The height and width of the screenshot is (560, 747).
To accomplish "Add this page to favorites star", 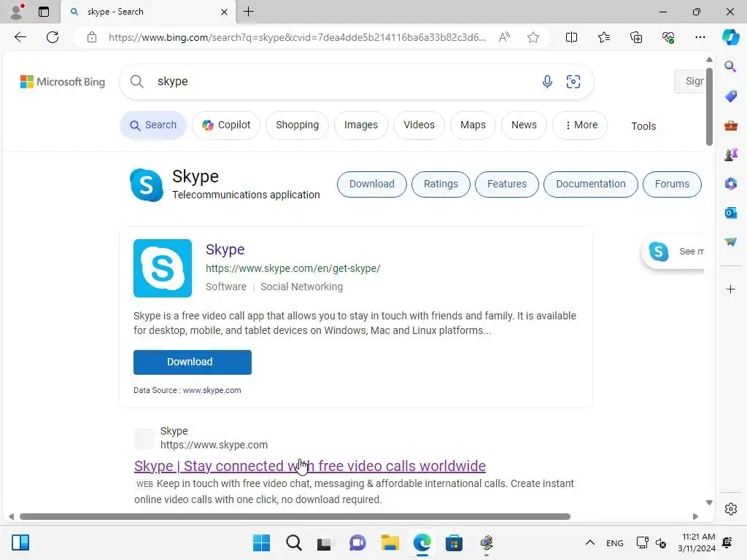I will click(x=533, y=37).
